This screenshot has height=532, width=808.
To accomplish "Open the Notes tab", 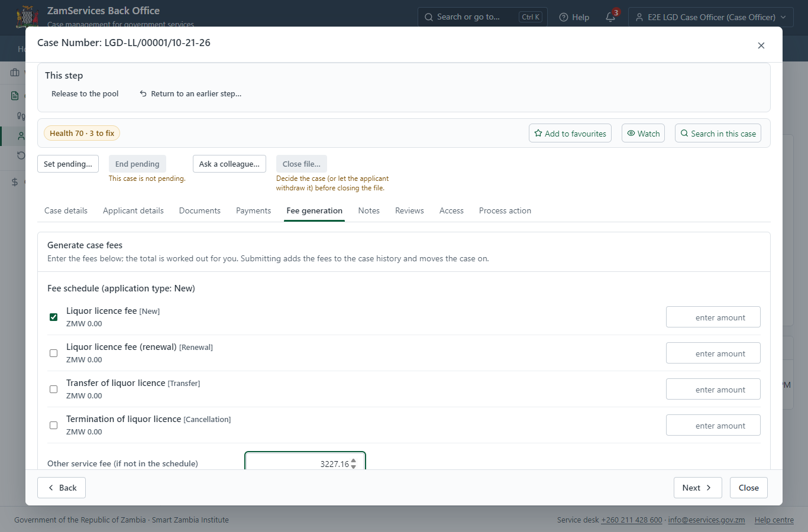I will point(369,210).
